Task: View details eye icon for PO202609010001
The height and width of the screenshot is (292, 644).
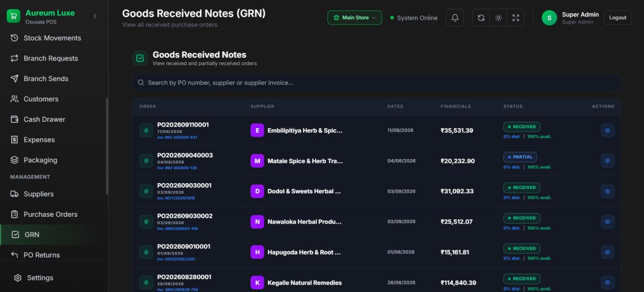Action: point(607,252)
